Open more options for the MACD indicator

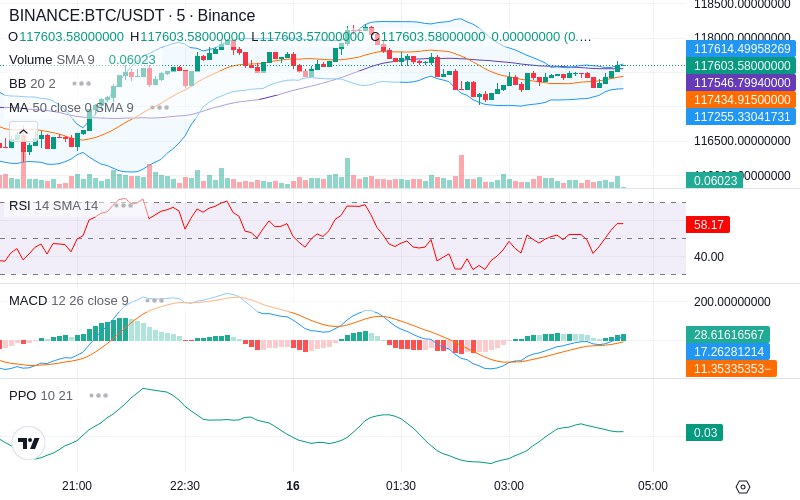point(155,301)
